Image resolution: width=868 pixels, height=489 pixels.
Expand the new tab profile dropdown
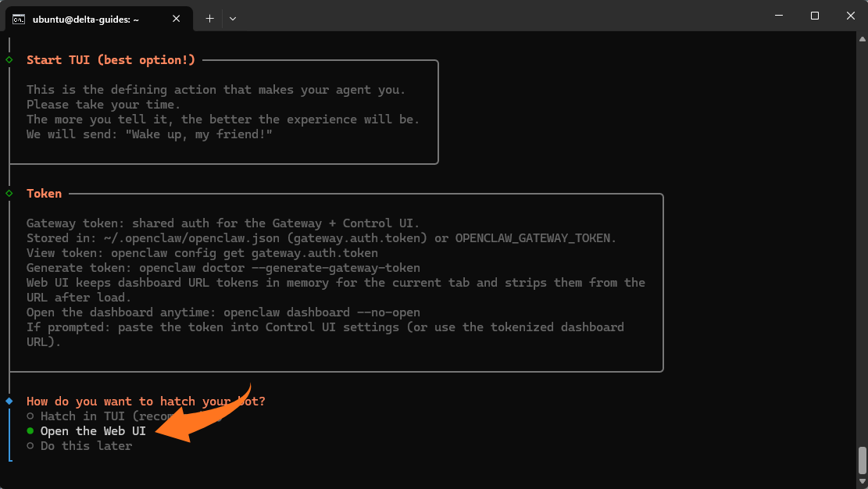pos(233,18)
